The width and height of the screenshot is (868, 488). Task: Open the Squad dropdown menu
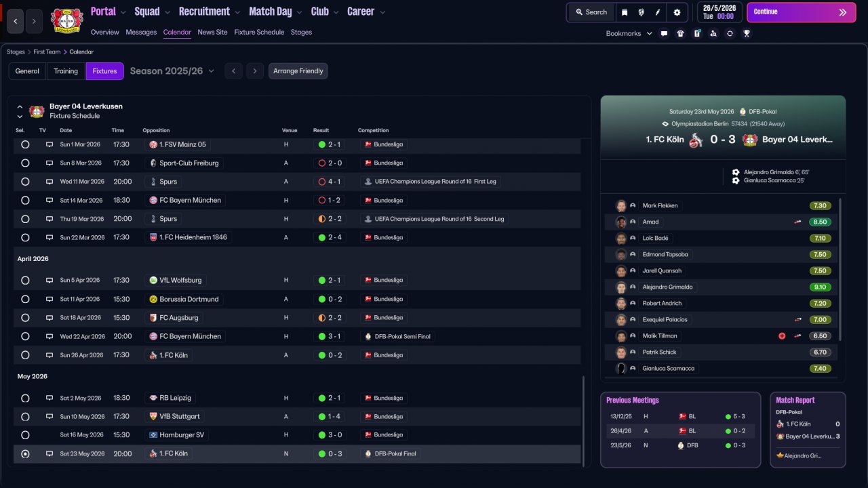[153, 12]
